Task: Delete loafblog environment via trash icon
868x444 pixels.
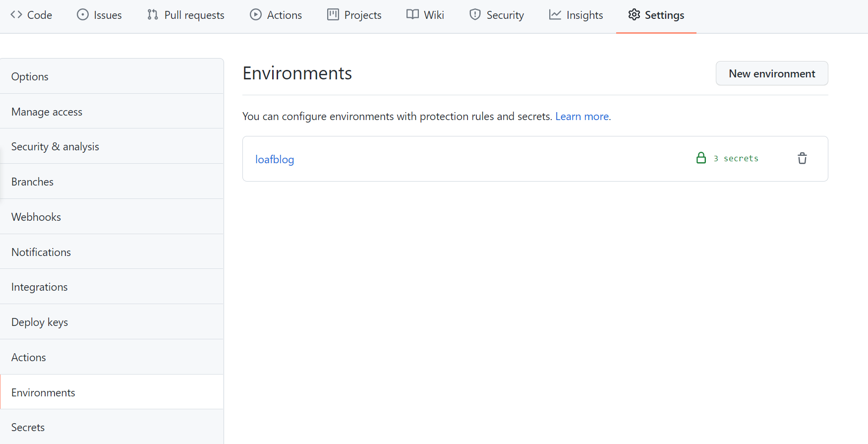Action: coord(802,158)
